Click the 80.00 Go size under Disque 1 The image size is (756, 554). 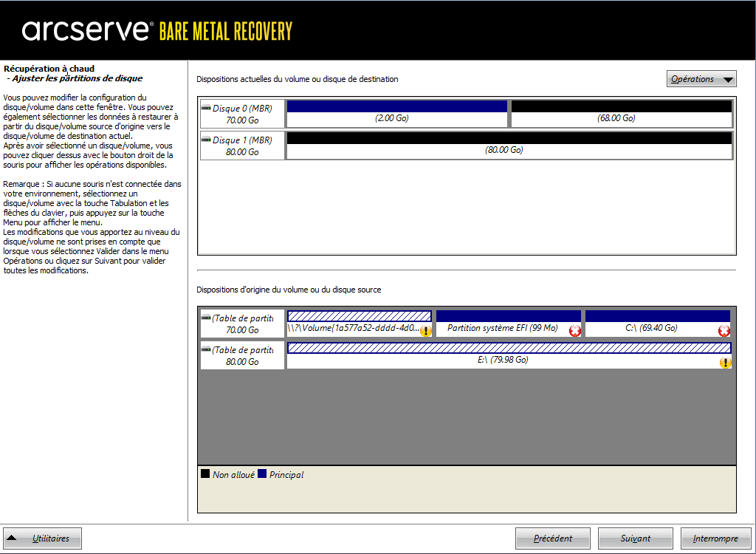242,152
